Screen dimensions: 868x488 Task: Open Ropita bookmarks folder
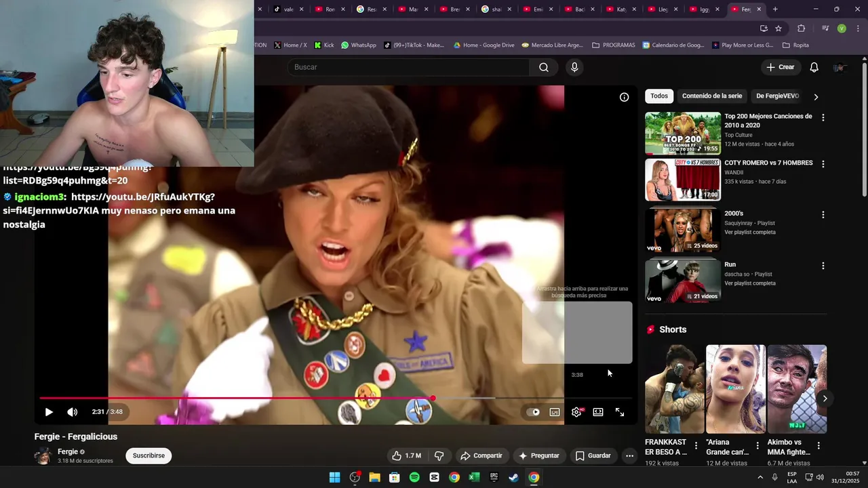point(795,45)
